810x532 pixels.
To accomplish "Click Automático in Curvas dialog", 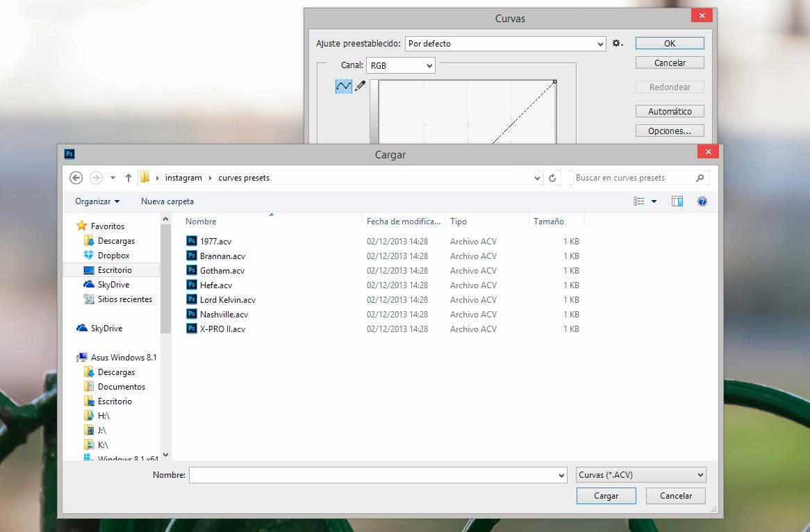I will tap(670, 111).
